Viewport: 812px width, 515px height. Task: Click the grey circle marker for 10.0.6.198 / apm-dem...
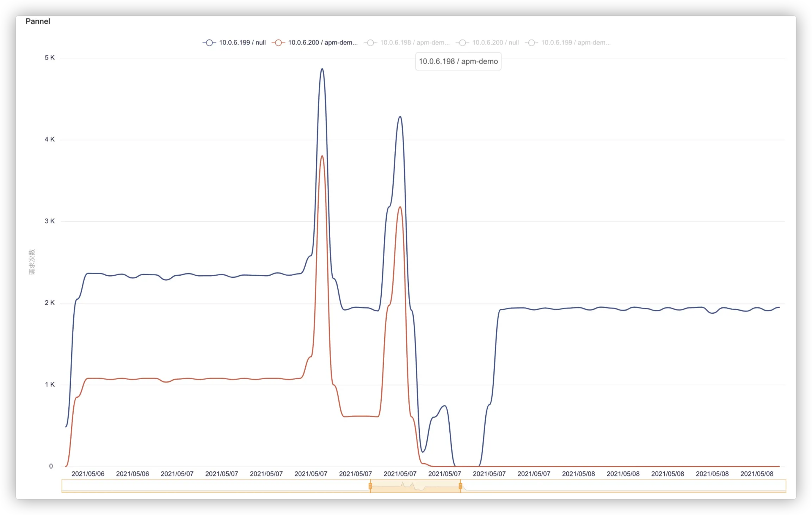click(x=370, y=43)
